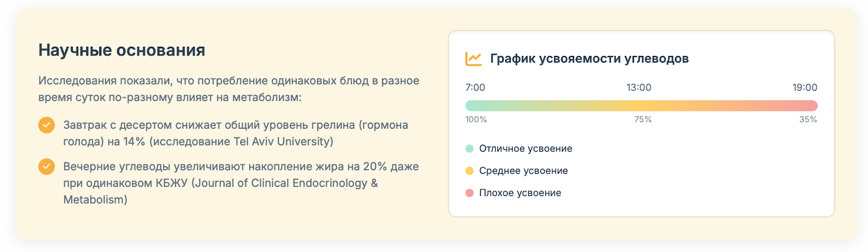Screen dimensions: 868x252
Task: Click the 19:00 time label
Action: pos(805,87)
